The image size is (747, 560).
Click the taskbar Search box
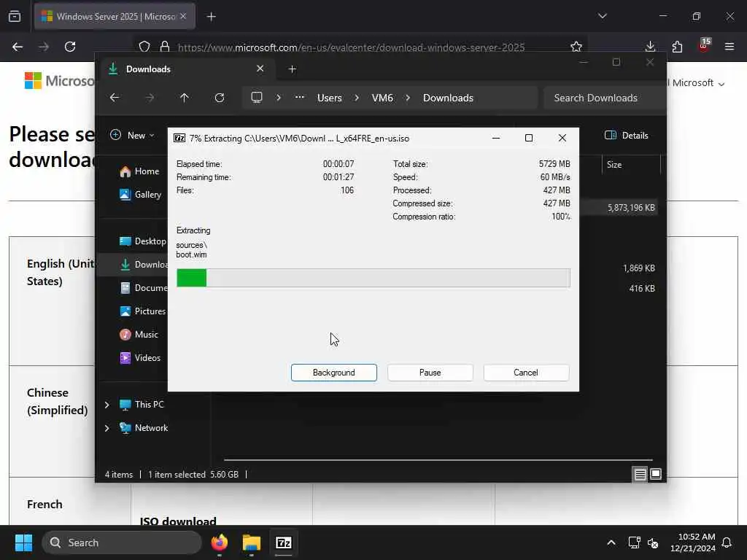122,542
